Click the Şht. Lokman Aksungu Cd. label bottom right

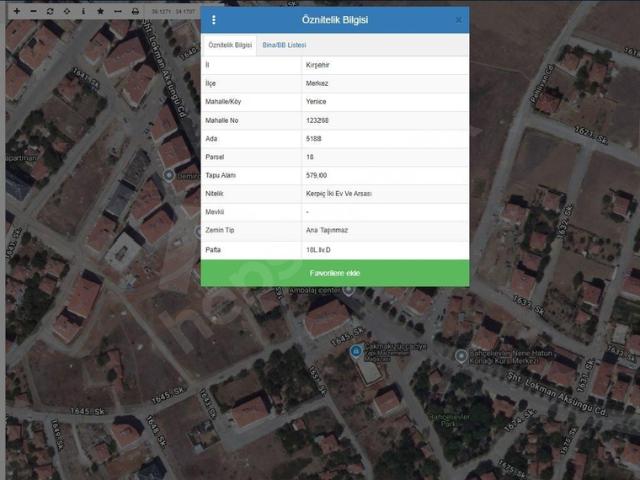(x=557, y=393)
